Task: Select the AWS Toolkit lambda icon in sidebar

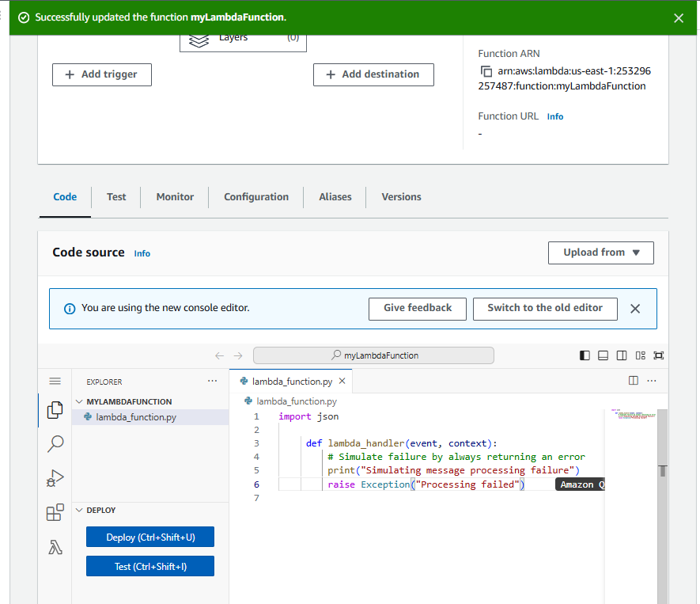Action: [55, 547]
